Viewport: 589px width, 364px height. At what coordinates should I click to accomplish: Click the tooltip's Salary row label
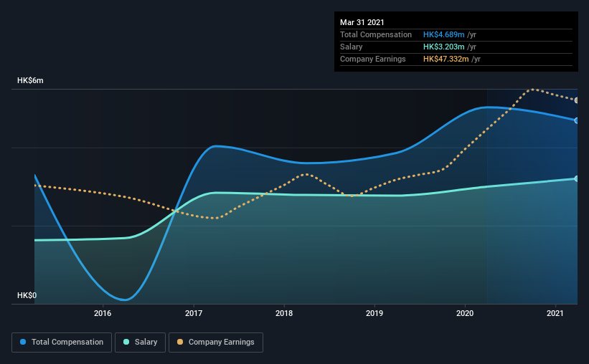pyautogui.click(x=352, y=47)
